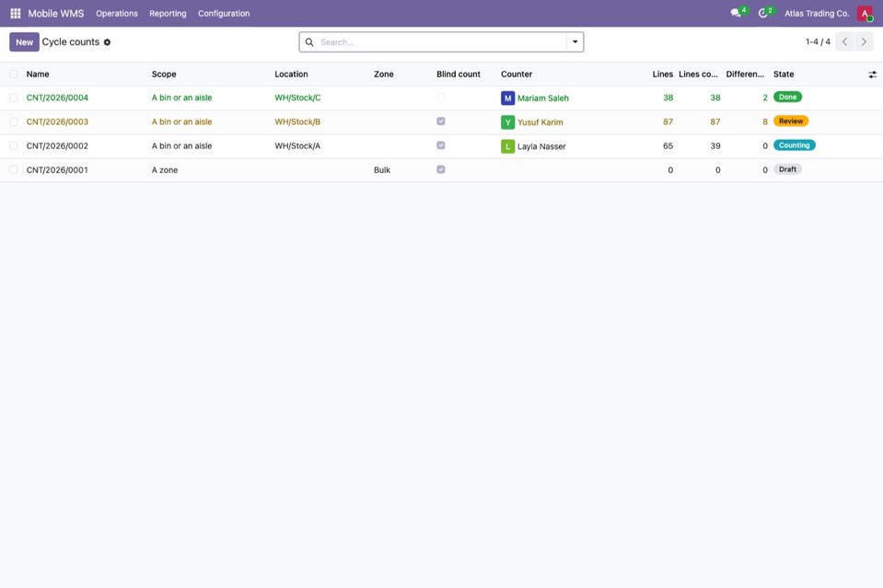
Task: Click the Done state badge
Action: coord(787,97)
